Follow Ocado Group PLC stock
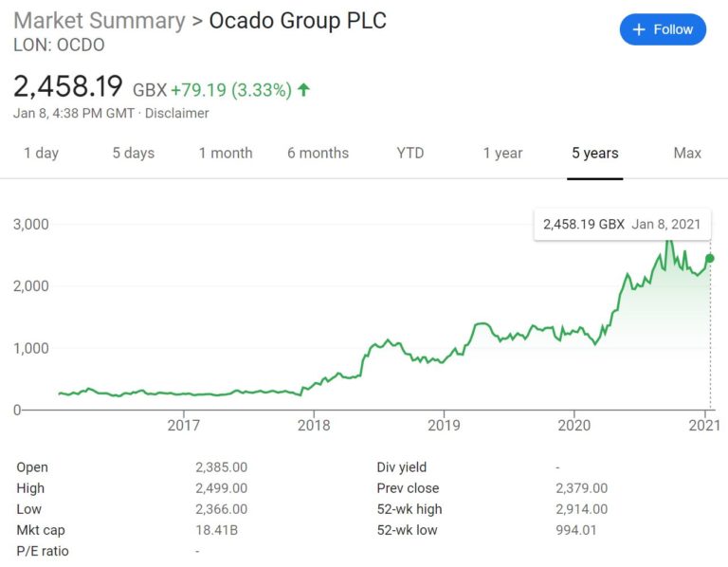Image resolution: width=728 pixels, height=567 pixels. pyautogui.click(x=663, y=29)
